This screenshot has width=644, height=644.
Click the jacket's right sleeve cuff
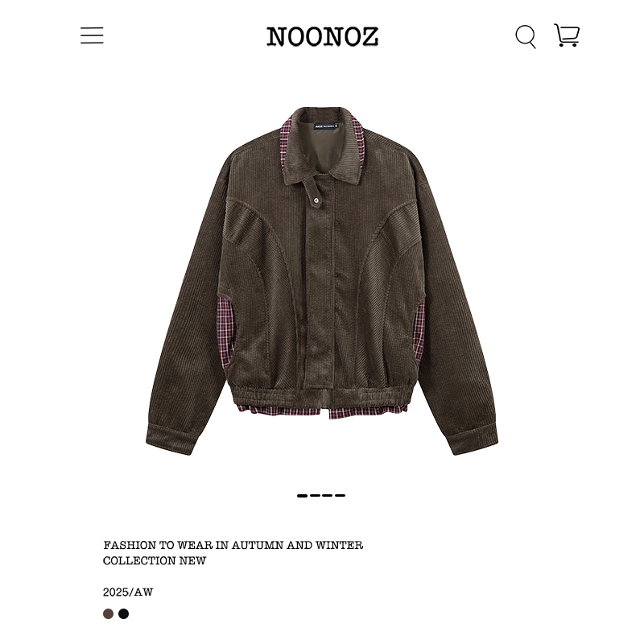473,440
